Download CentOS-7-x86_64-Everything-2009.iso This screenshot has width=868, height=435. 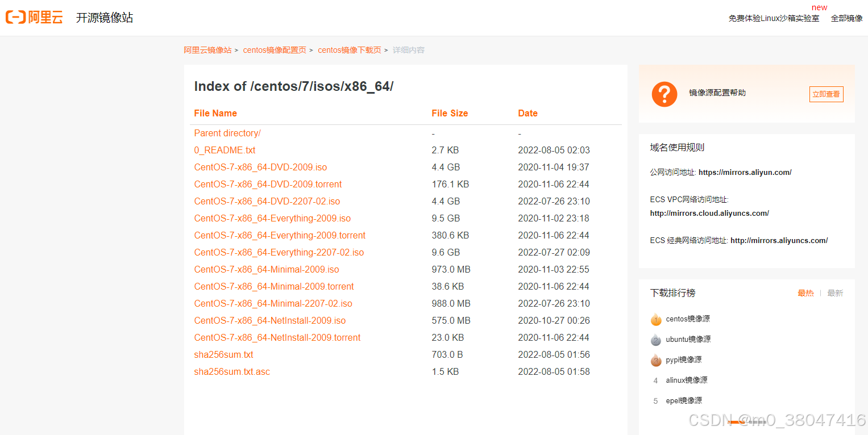click(272, 218)
